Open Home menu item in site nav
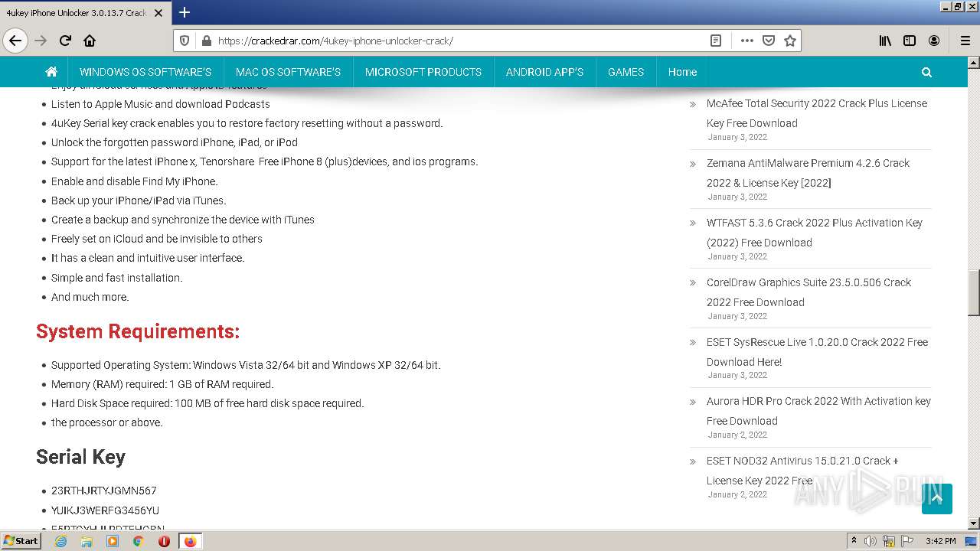Image resolution: width=980 pixels, height=551 pixels. [x=682, y=72]
